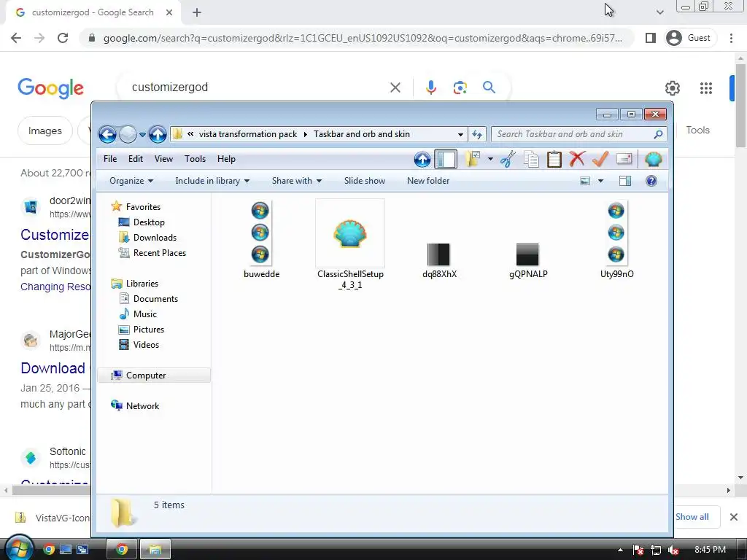747x560 pixels.
Task: Click the Folder Options toolbar icon
Action: coord(473,159)
